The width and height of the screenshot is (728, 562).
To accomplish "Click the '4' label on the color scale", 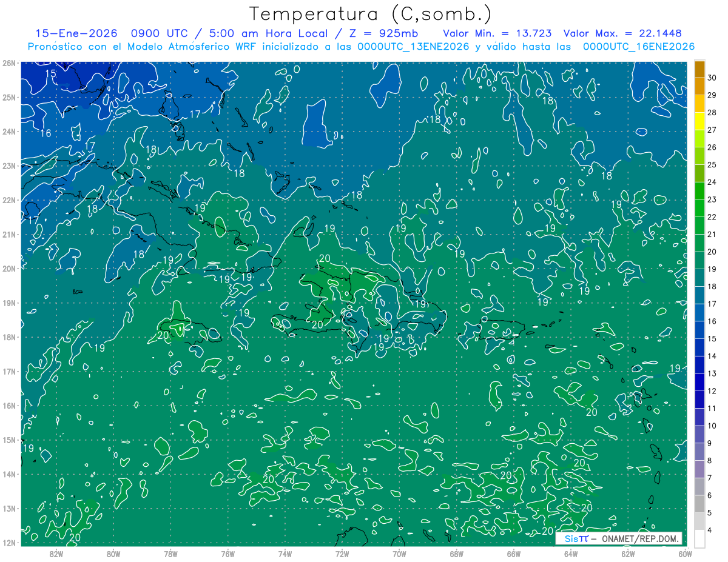I will coord(710,530).
